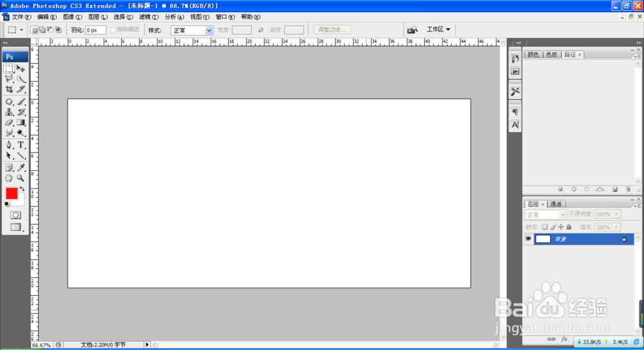Select the Pen tool

[9, 145]
